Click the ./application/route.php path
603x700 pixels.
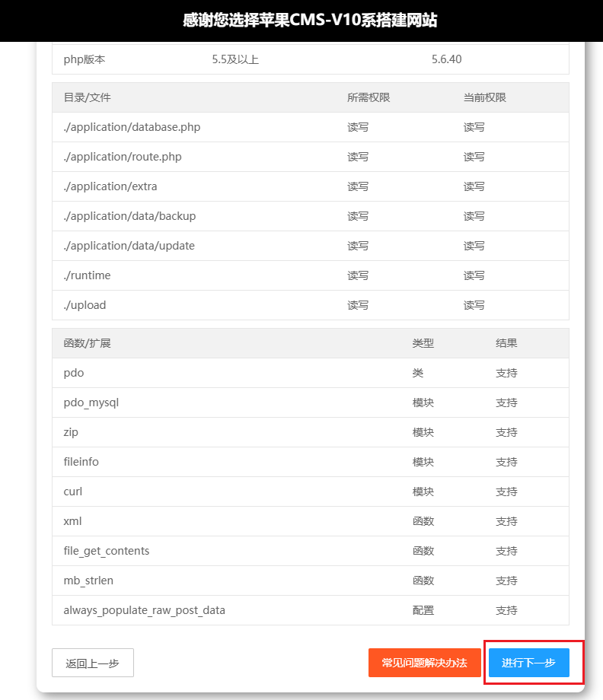click(123, 157)
